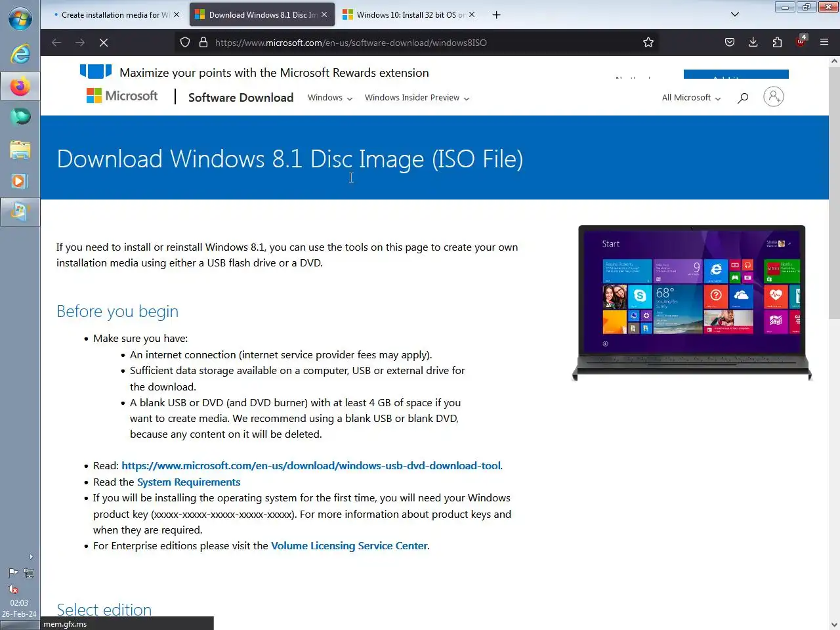Click the Microsoft logo
This screenshot has width=840, height=630.
coord(122,96)
